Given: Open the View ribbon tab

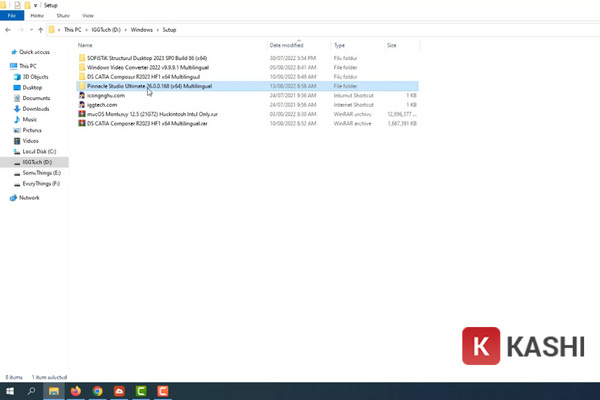Looking at the screenshot, I should point(88,16).
